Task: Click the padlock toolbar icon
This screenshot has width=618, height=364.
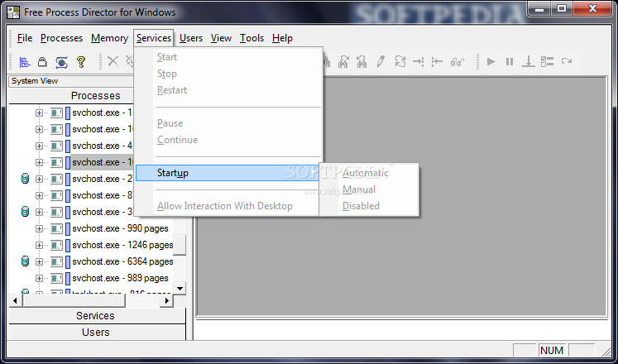Action: coord(42,62)
